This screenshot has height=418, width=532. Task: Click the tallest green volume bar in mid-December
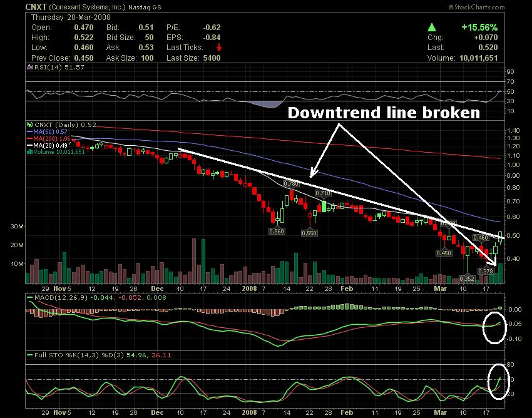203,262
